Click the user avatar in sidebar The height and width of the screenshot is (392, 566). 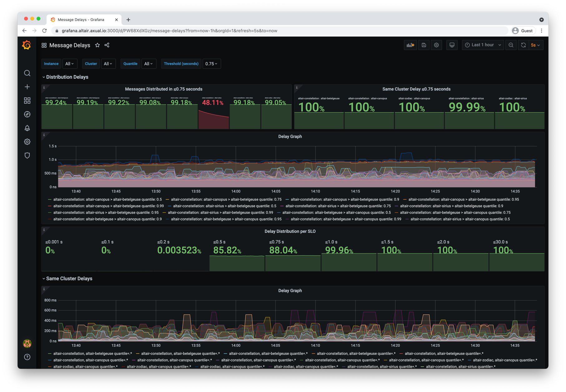27,344
